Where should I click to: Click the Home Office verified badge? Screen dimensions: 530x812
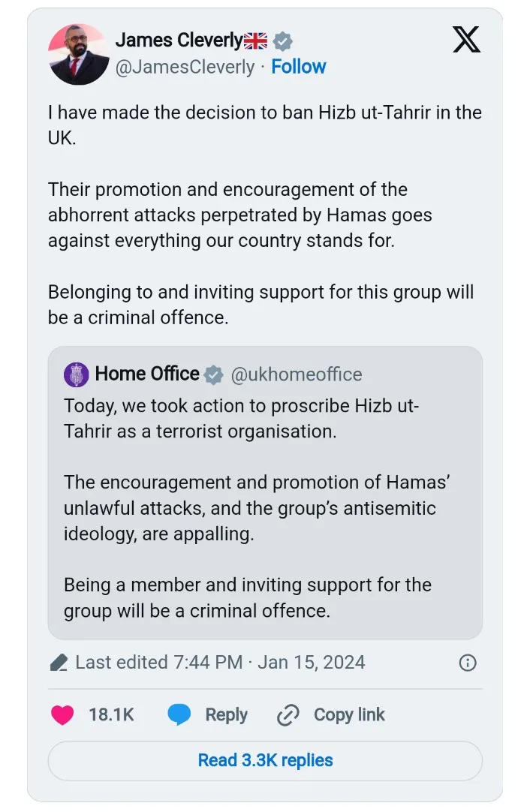[x=214, y=374]
